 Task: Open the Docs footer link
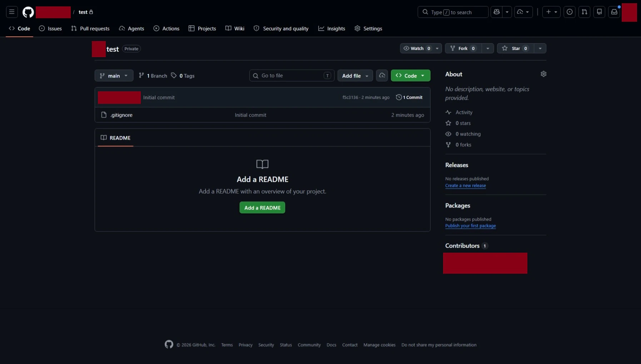331,345
